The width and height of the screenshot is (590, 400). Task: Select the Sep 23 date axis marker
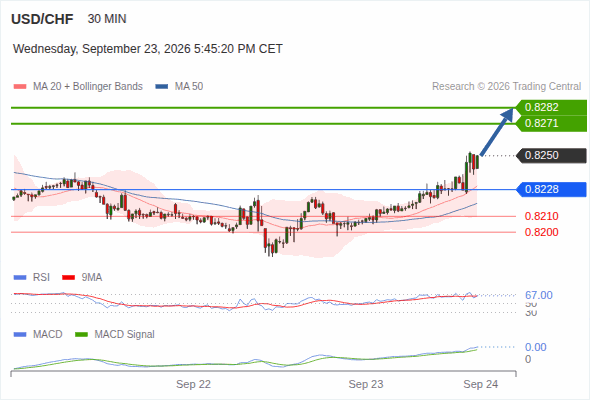pos(366,384)
